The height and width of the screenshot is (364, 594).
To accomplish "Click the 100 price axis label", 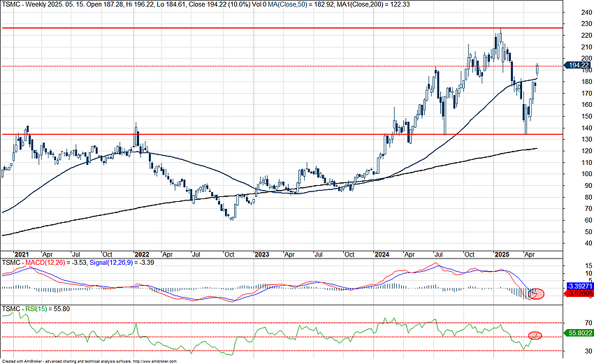I will point(587,174).
